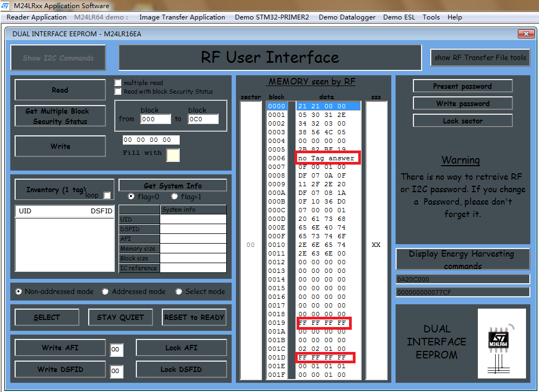
Task: Click the Show I2C Commands button
Action: click(58, 58)
